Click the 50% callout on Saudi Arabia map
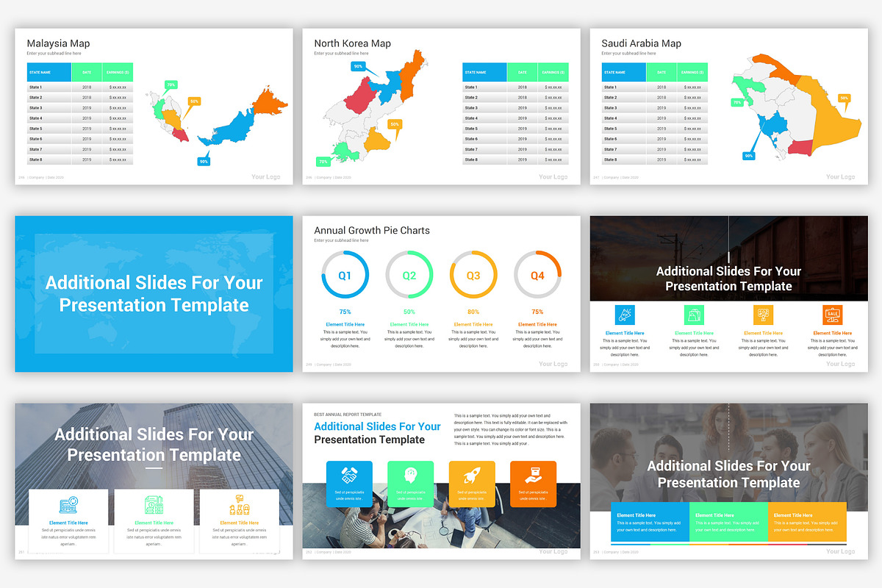 pos(844,98)
